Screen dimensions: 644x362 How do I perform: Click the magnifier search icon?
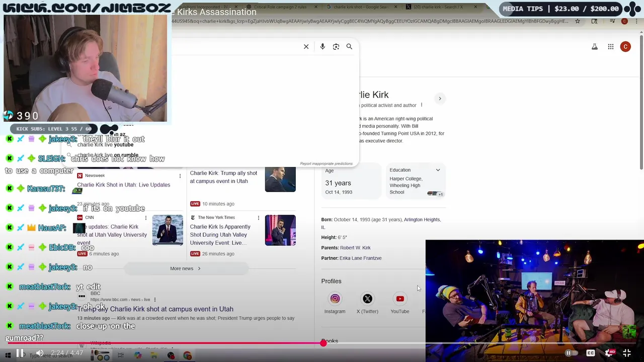[x=349, y=47]
